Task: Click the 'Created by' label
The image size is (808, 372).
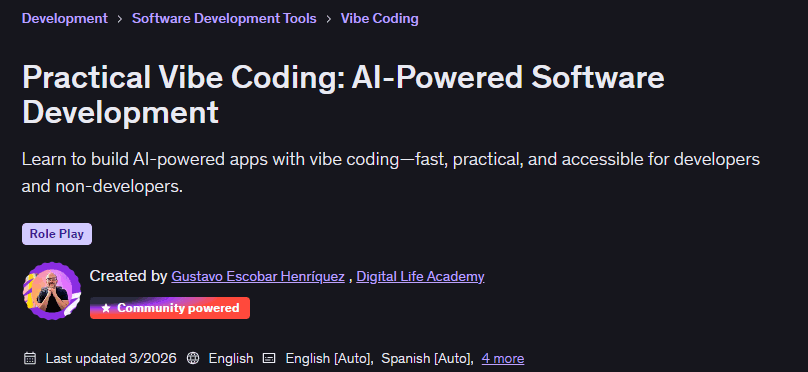Action: [128, 276]
